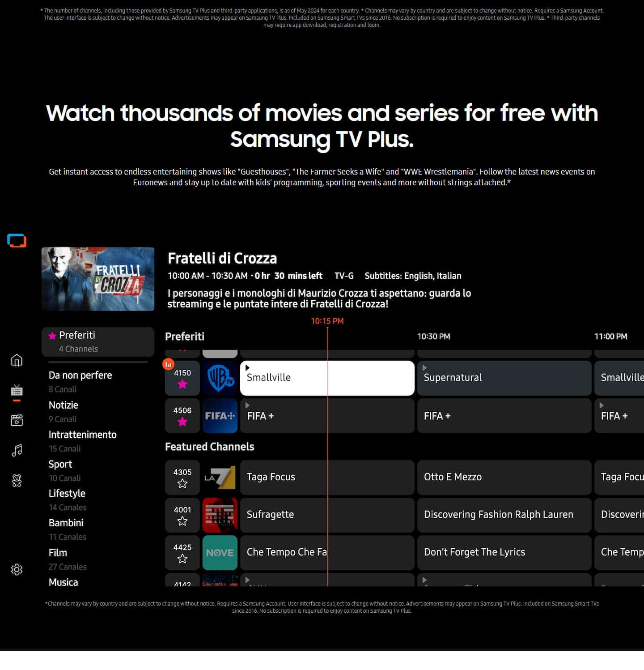This screenshot has height=670, width=644.
Task: Open the Home icon in sidebar
Action: click(17, 360)
